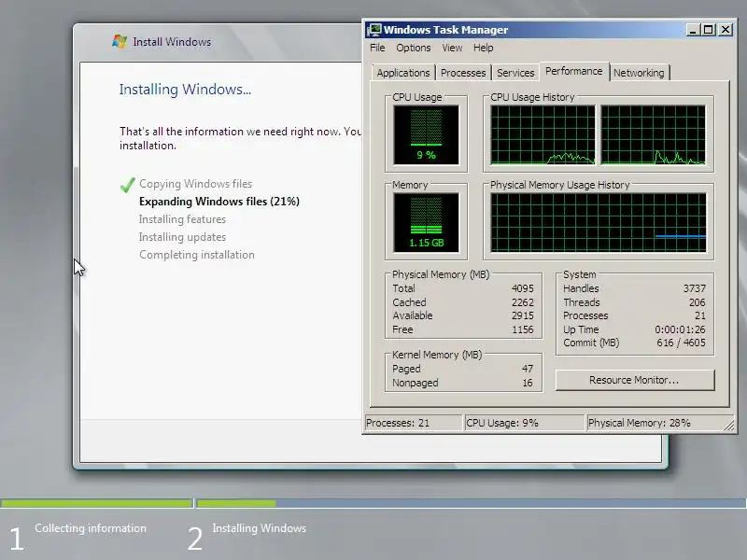Click the Paged kernel memory value 47

tap(528, 369)
